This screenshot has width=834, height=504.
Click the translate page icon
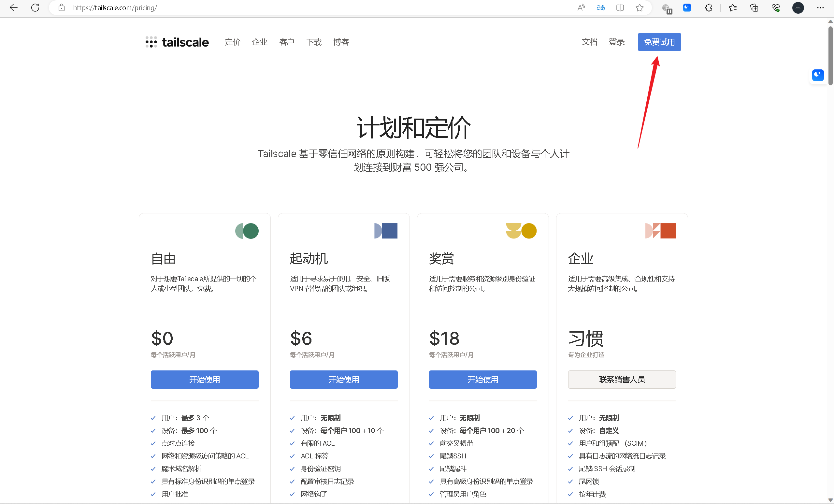point(600,7)
